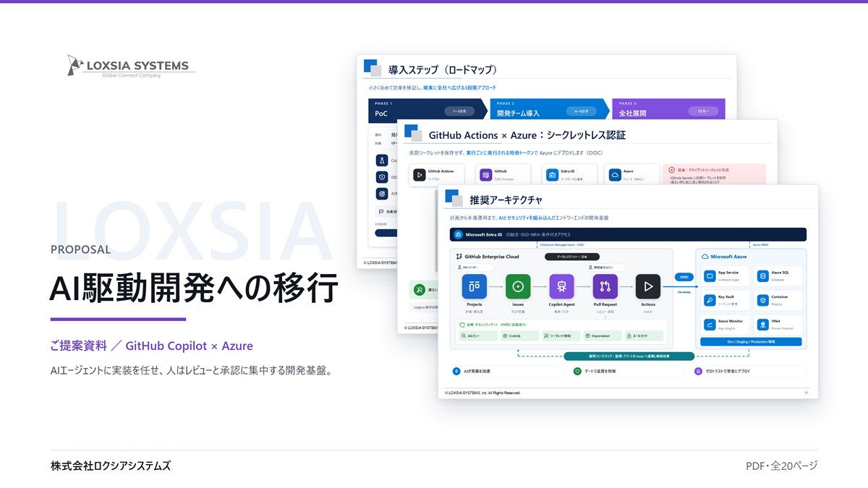The height and width of the screenshot is (488, 868).
Task: Click the main title AI駆動開発への移行
Action: (194, 288)
